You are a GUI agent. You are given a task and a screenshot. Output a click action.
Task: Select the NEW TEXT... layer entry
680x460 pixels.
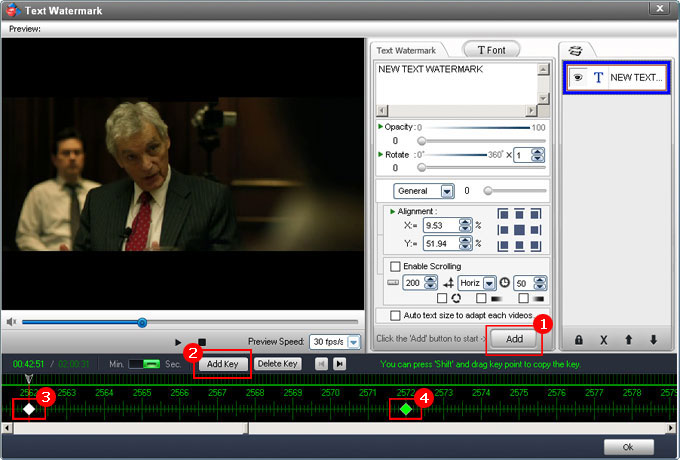[x=617, y=78]
